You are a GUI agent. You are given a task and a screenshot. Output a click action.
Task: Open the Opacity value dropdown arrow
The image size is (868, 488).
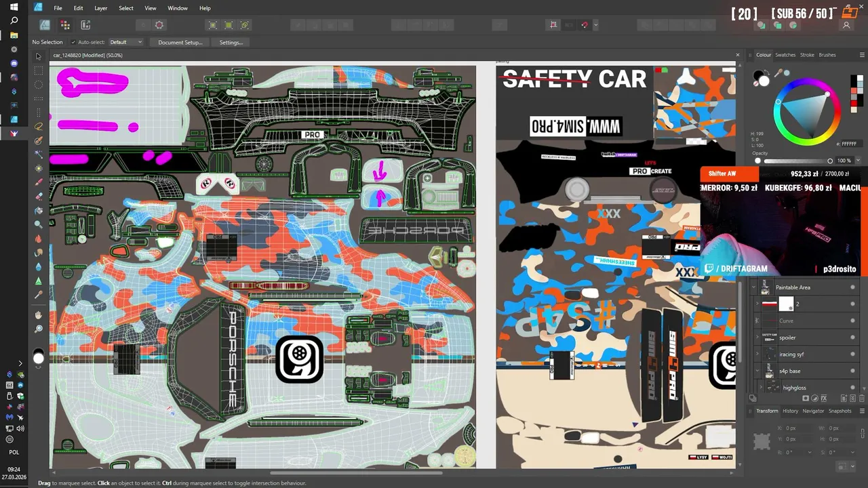(x=858, y=161)
